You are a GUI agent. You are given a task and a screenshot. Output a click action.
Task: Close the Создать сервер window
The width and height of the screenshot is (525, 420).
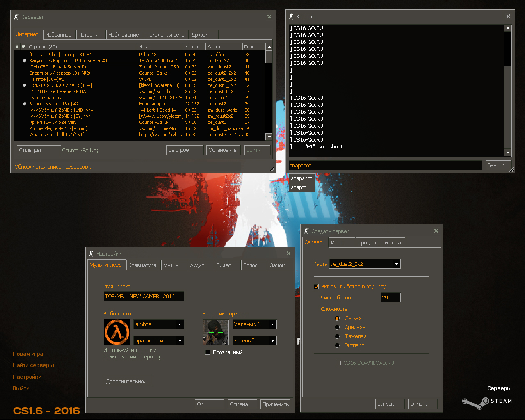(x=436, y=231)
